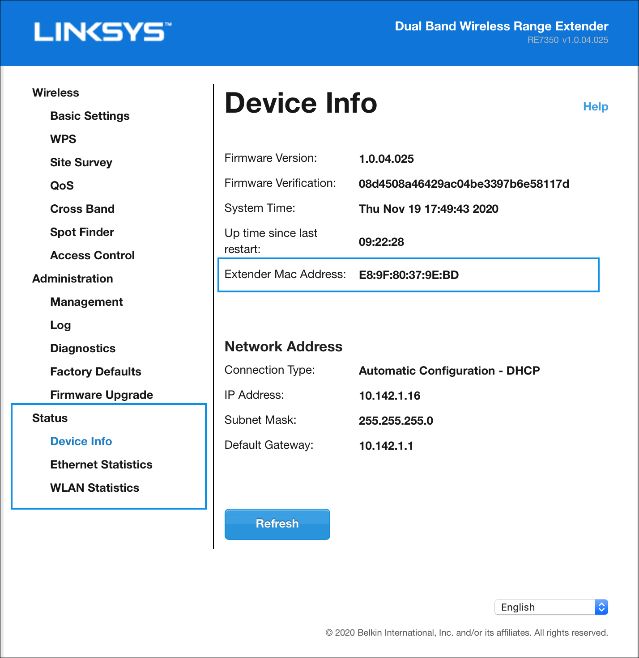Click the Refresh button
The width and height of the screenshot is (639, 658).
click(277, 524)
